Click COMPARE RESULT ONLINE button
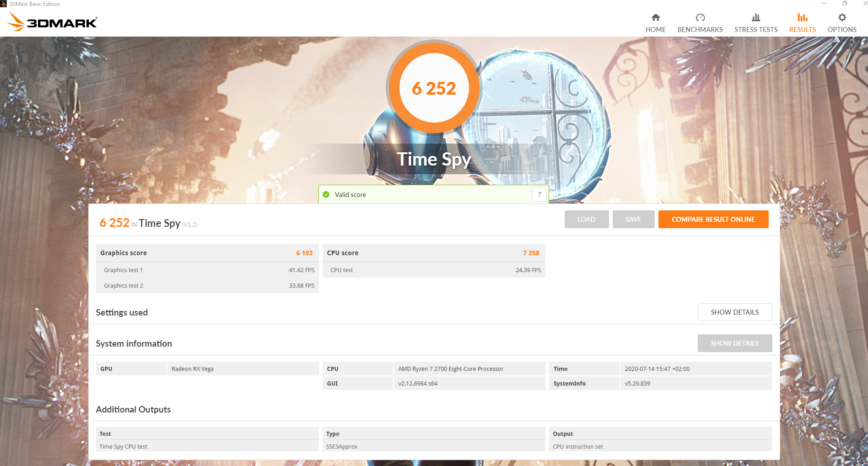The height and width of the screenshot is (466, 868). (713, 220)
